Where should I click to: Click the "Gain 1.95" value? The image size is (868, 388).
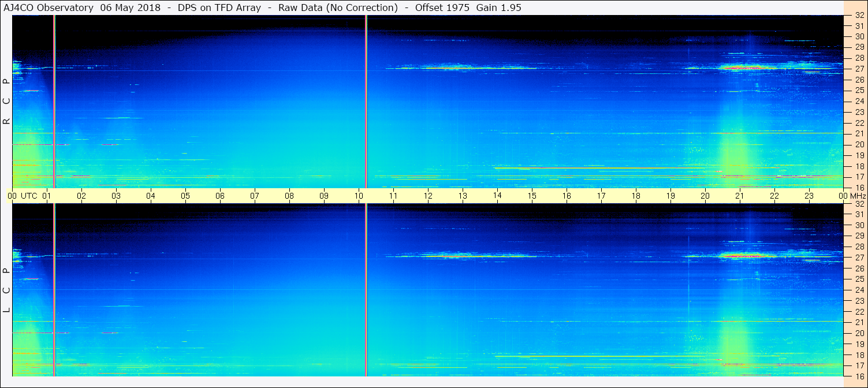click(x=499, y=8)
